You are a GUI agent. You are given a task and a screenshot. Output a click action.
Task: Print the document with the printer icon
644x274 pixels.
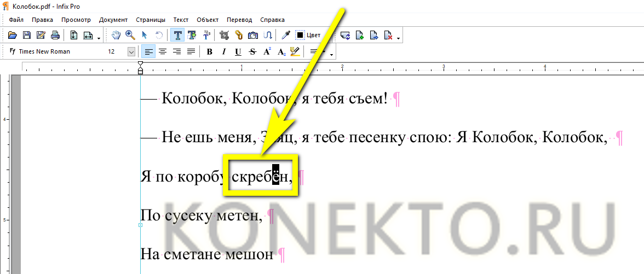coord(55,36)
